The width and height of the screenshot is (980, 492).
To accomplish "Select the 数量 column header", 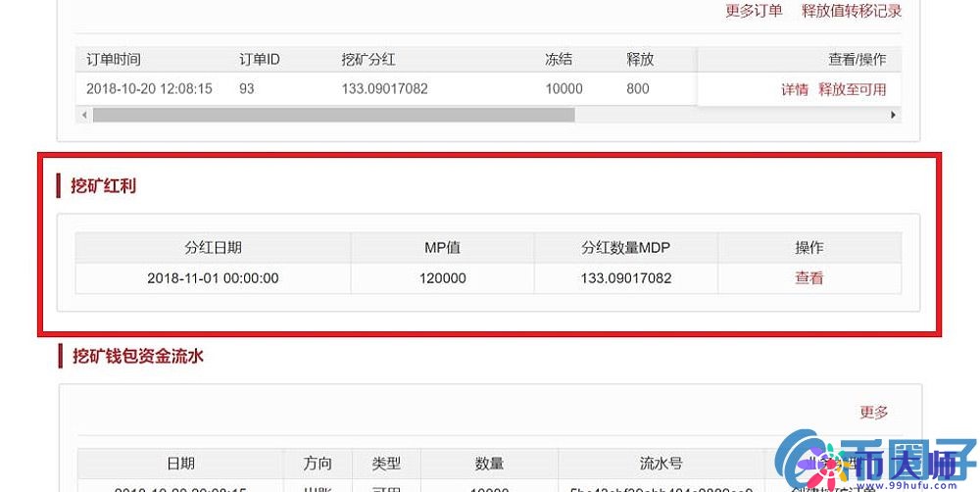I will [489, 464].
